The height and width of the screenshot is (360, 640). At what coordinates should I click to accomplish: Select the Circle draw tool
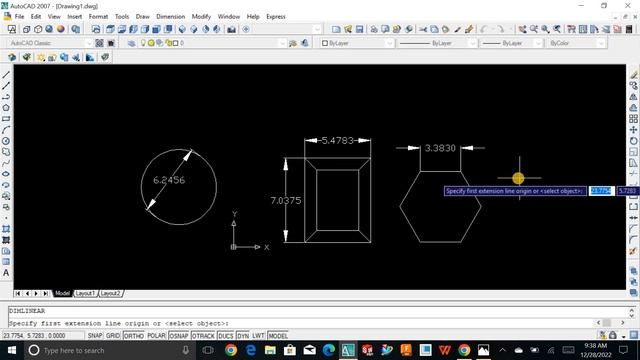pyautogui.click(x=6, y=141)
